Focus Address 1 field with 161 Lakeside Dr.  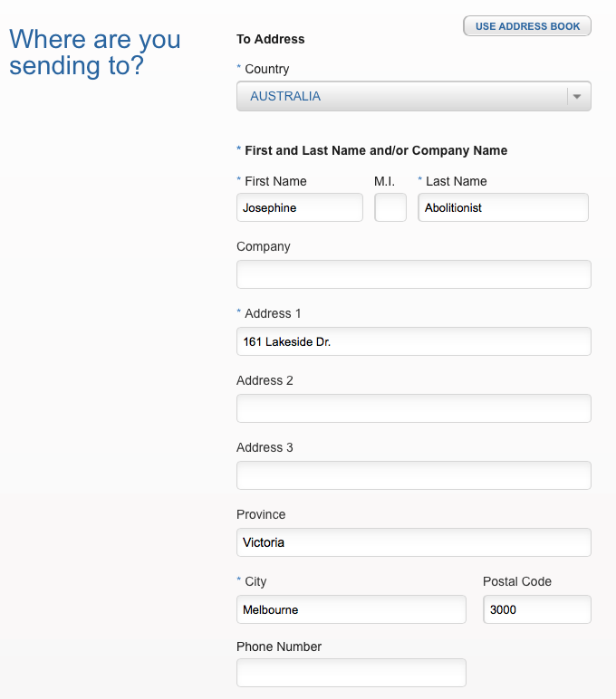(x=413, y=341)
